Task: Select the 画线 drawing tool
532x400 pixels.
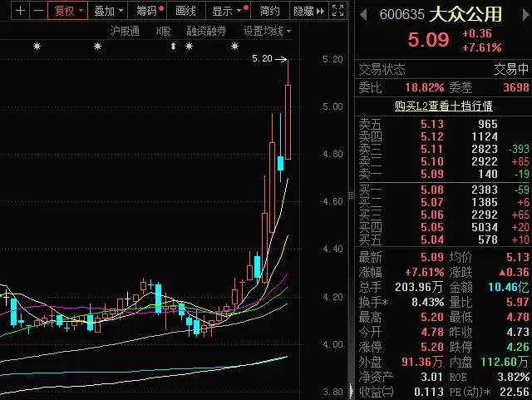Action: 186,11
